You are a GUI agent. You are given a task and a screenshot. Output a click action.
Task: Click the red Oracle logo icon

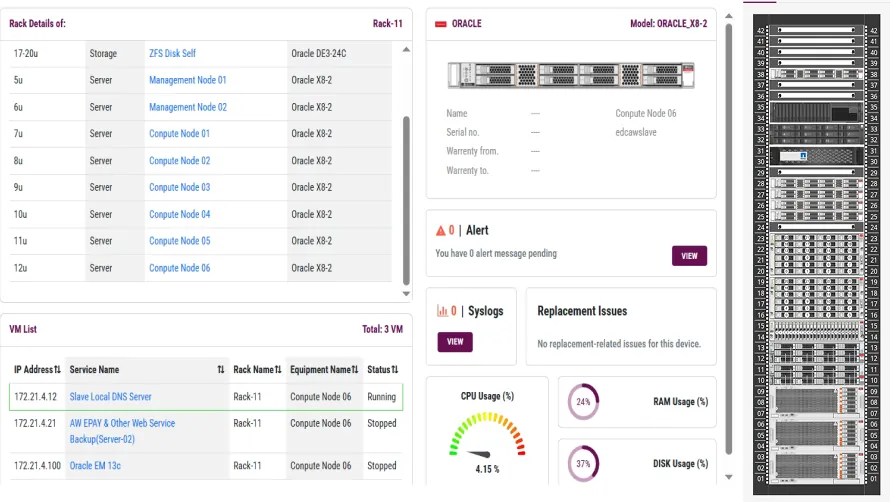pos(441,23)
